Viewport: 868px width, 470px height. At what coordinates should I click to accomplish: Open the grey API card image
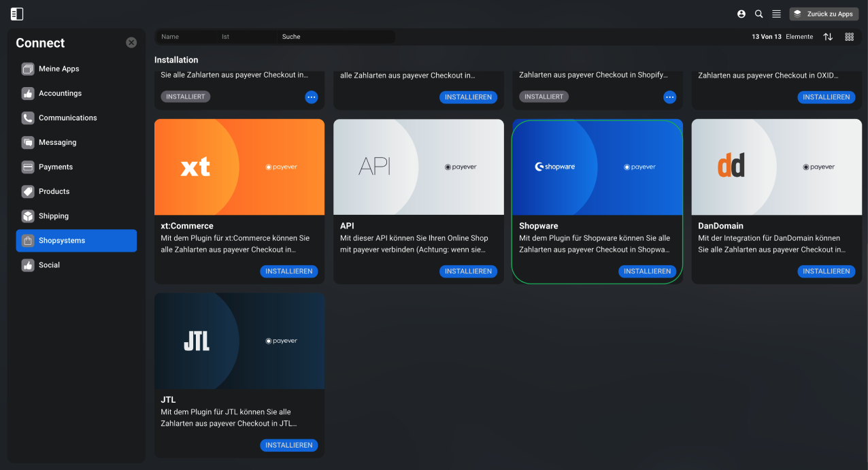(418, 167)
